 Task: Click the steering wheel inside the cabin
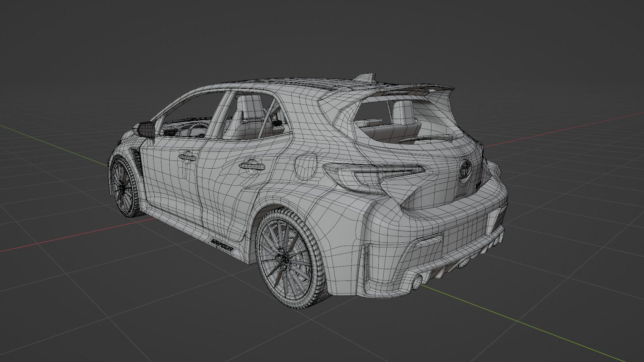pyautogui.click(x=198, y=130)
